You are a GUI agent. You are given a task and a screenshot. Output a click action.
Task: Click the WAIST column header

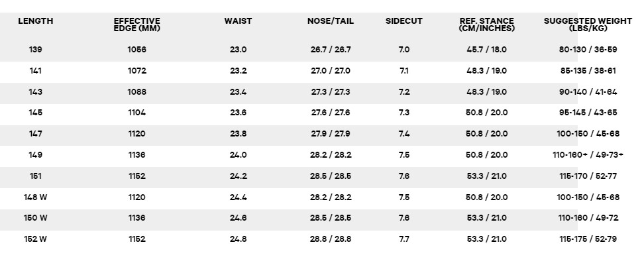click(238, 21)
